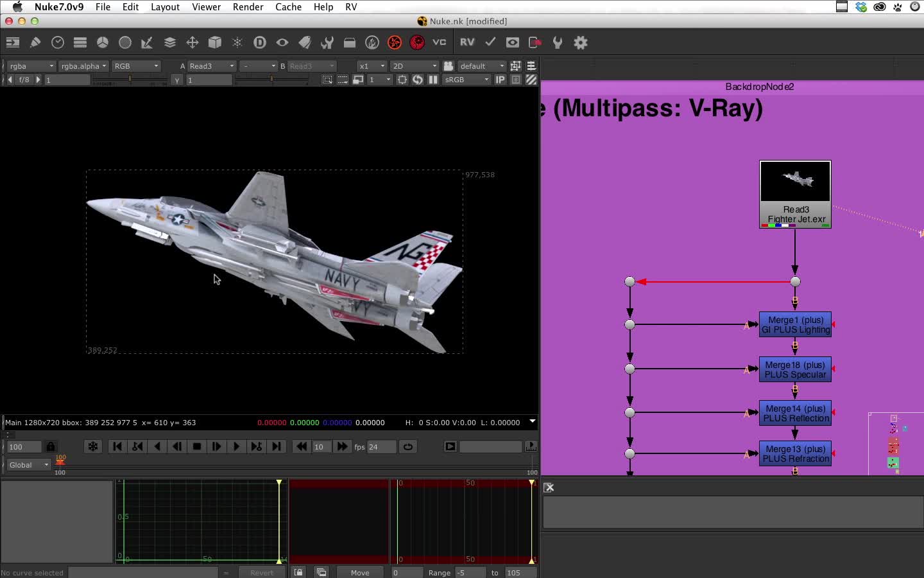Click the Revert button
This screenshot has width=924, height=578.
tap(262, 573)
